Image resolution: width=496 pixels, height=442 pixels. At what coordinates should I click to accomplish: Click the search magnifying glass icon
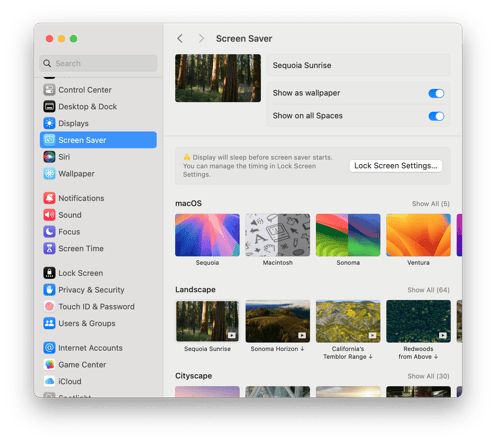coord(47,63)
